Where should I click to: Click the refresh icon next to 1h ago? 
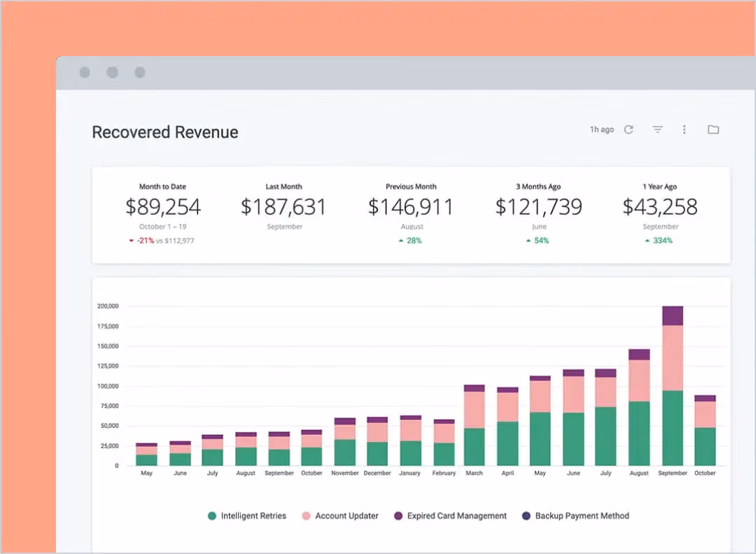point(629,129)
